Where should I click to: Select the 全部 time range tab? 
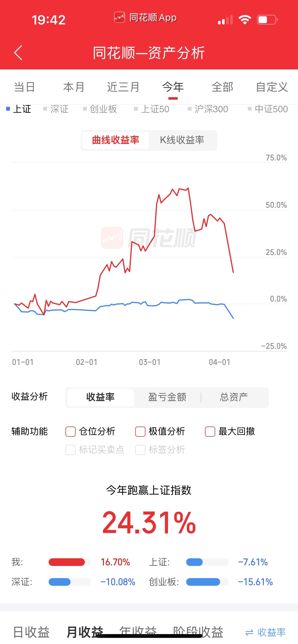point(222,87)
